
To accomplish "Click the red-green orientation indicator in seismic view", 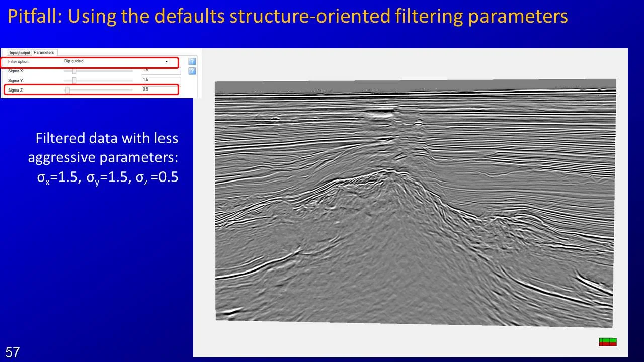I will (x=608, y=342).
